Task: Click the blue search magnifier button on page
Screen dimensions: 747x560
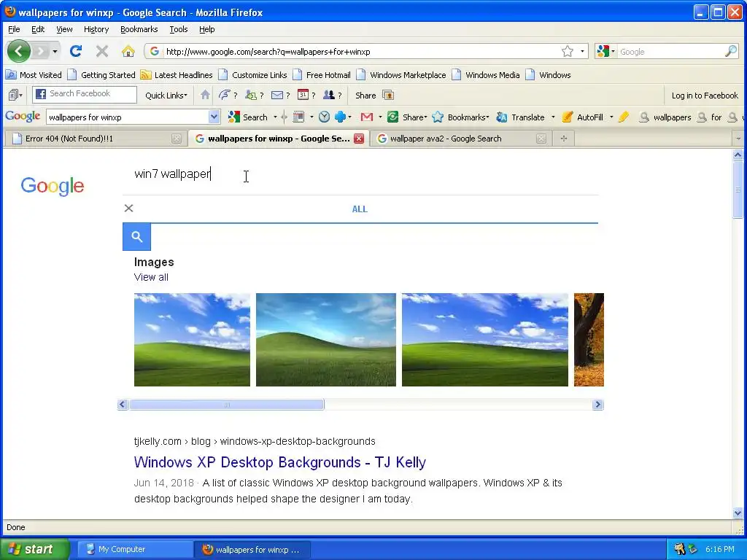Action: point(136,236)
